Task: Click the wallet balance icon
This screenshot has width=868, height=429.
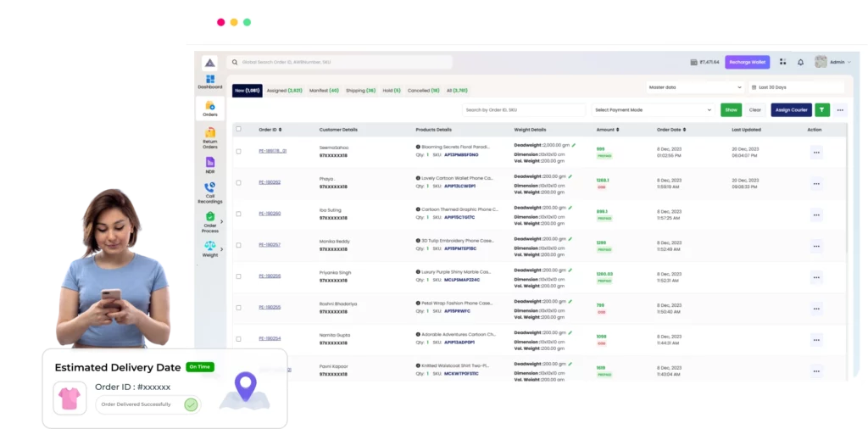Action: tap(693, 62)
